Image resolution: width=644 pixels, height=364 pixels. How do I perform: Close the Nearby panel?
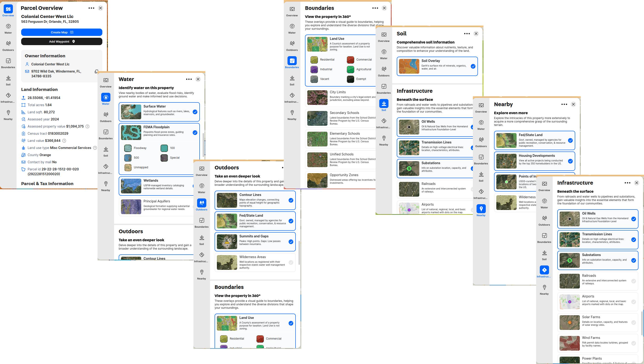point(573,104)
